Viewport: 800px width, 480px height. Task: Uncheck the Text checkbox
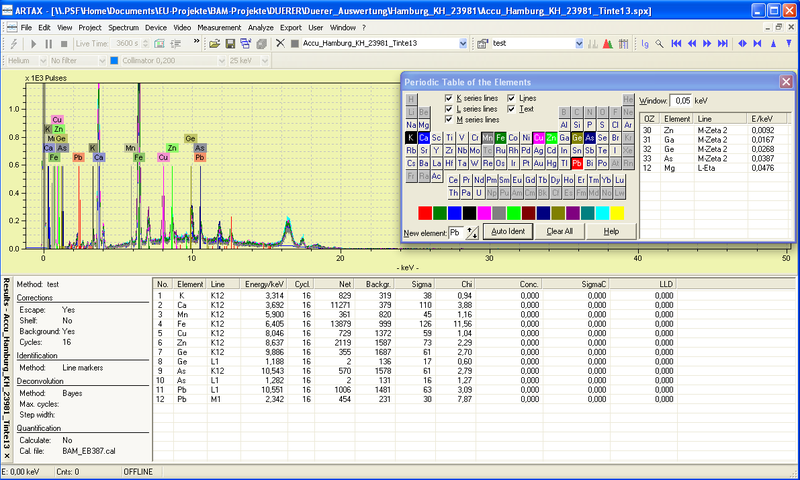tap(511, 109)
